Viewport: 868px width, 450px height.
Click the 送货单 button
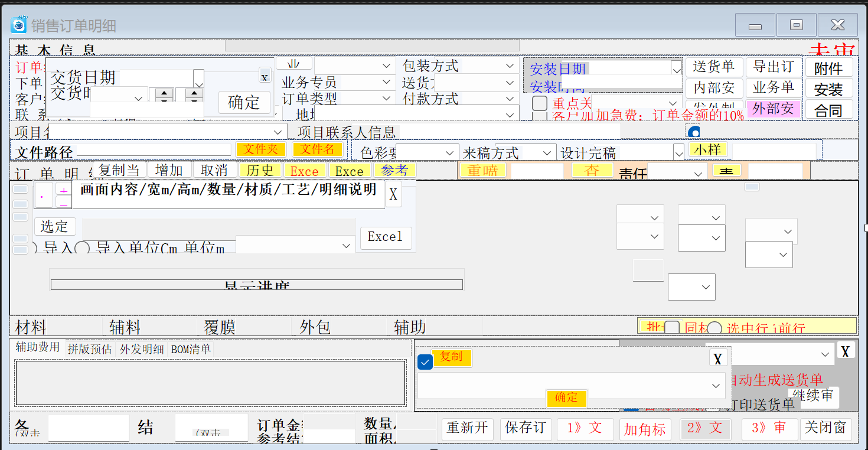tap(714, 67)
